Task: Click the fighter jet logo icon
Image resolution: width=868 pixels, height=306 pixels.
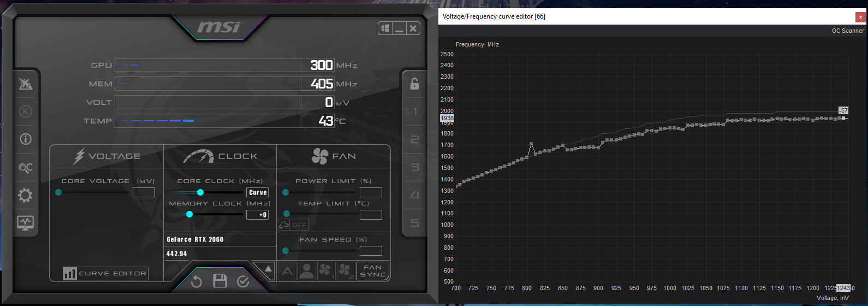Action: click(x=25, y=84)
